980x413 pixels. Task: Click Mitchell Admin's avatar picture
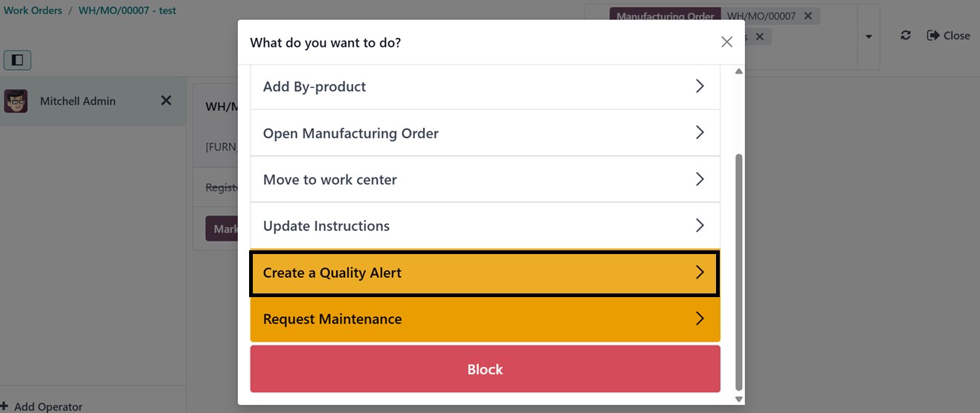(x=16, y=101)
